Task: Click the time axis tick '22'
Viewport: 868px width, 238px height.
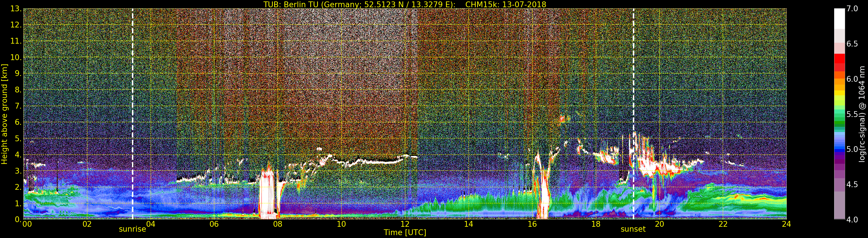Action: (x=723, y=224)
